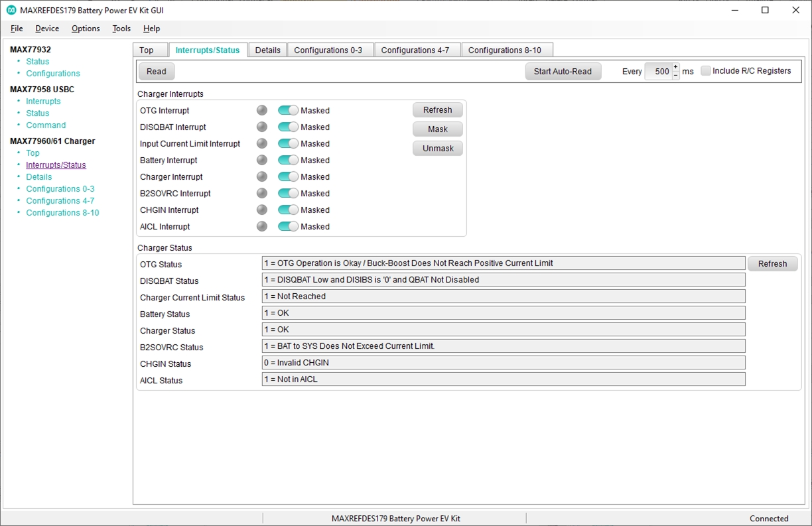Viewport: 812px width, 526px height.
Task: Click the Mask button
Action: pyautogui.click(x=438, y=129)
